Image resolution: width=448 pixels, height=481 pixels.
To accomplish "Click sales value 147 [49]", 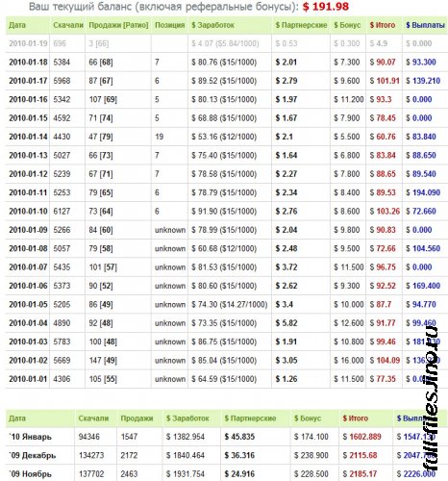I will tap(103, 360).
